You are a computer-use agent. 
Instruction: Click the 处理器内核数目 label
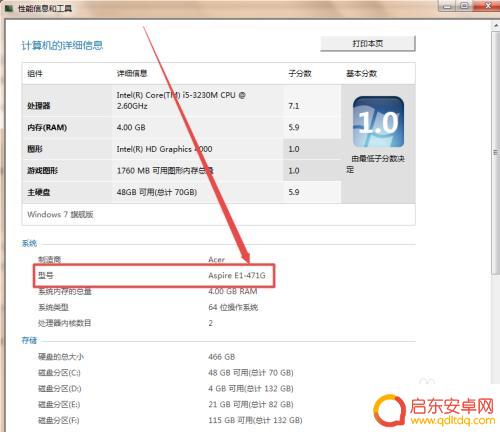tap(64, 323)
